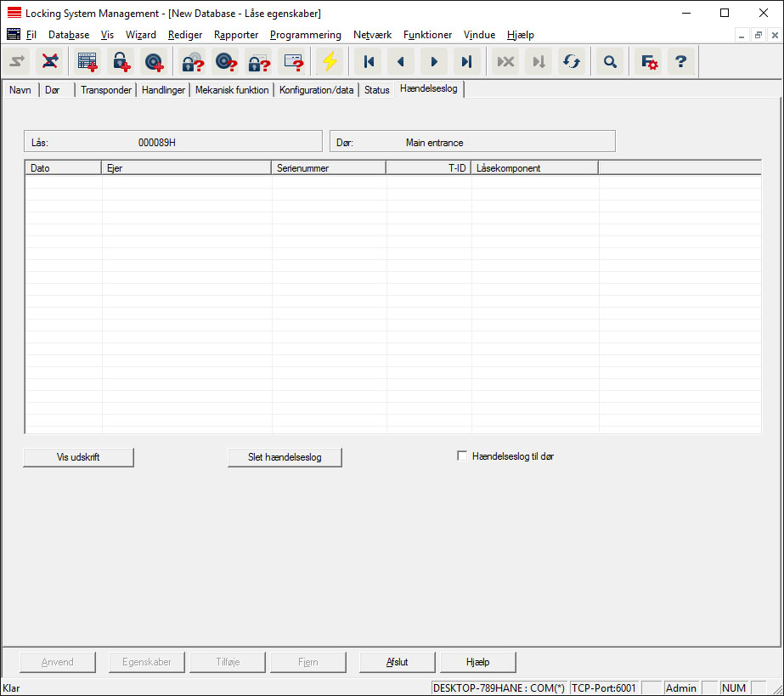The image size is (784, 696).
Task: Enable Hændelseslog til dør checkbox
Action: [x=462, y=456]
